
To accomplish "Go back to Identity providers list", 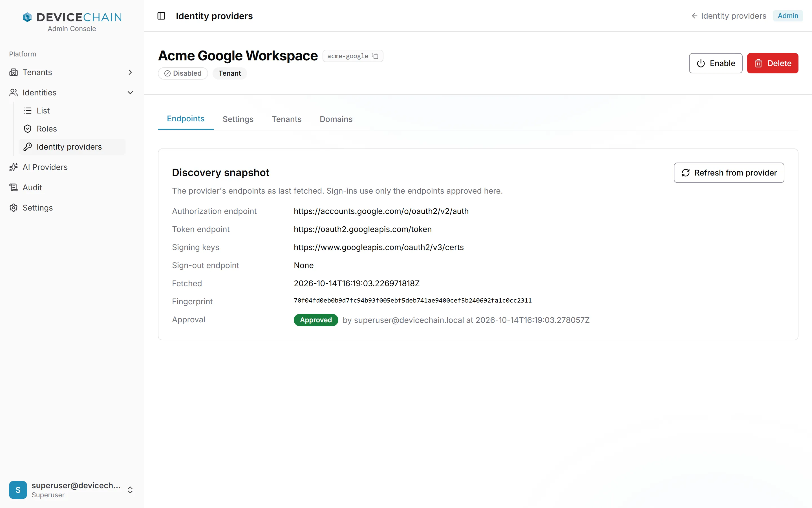I will (x=729, y=16).
